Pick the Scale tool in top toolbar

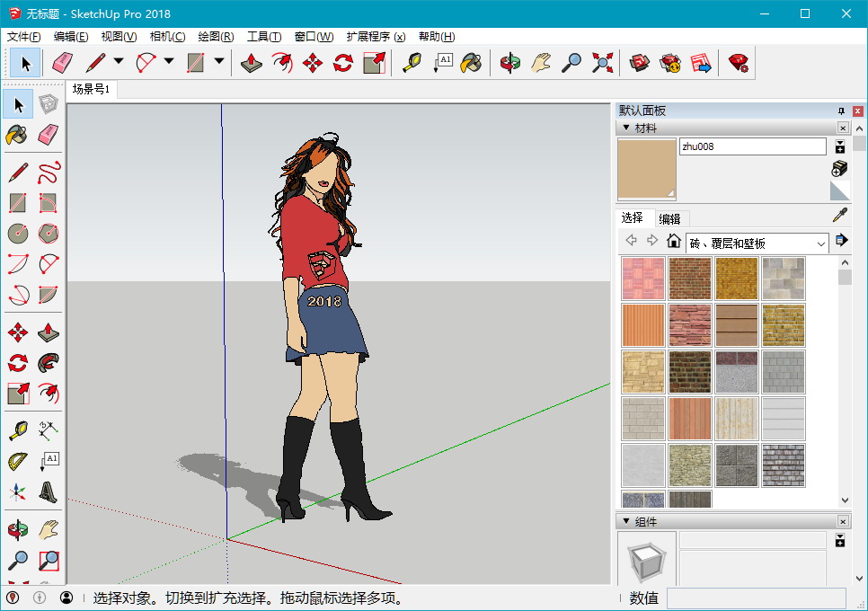coord(374,62)
